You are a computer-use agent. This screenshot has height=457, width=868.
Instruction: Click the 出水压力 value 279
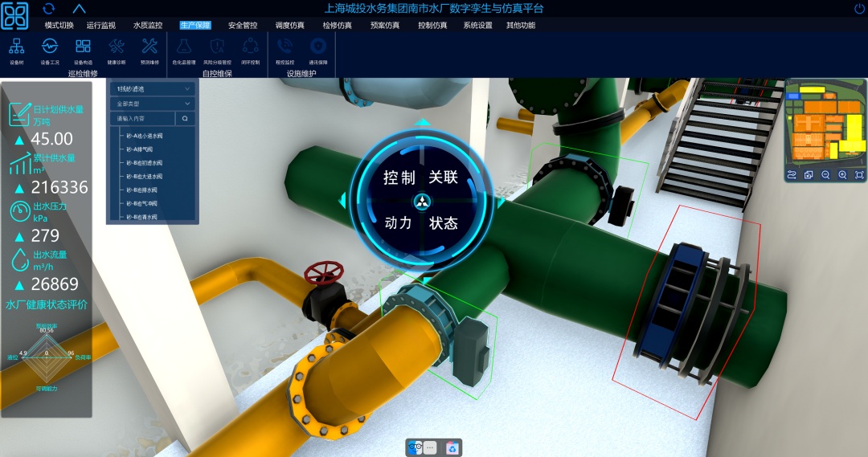[45, 235]
